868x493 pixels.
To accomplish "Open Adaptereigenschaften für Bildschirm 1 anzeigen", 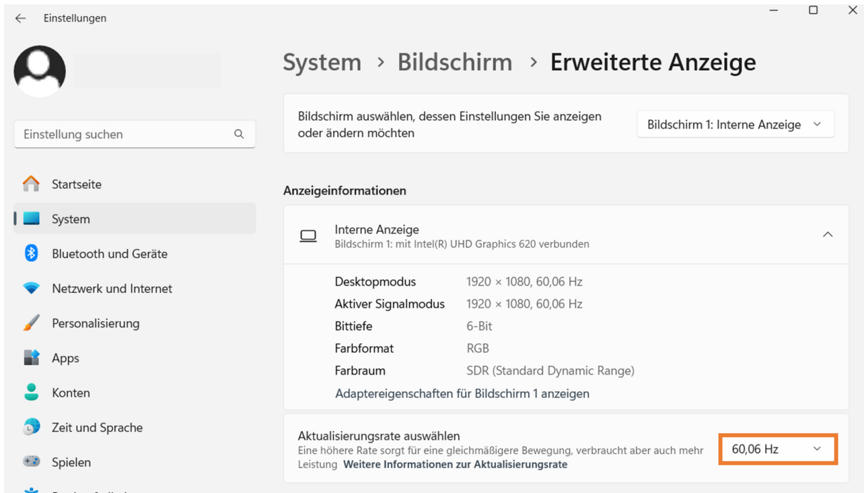I will 462,393.
